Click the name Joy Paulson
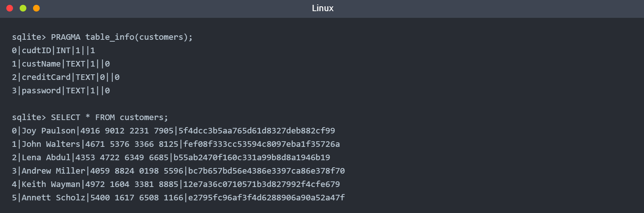The height and width of the screenshot is (213, 644). coord(49,131)
